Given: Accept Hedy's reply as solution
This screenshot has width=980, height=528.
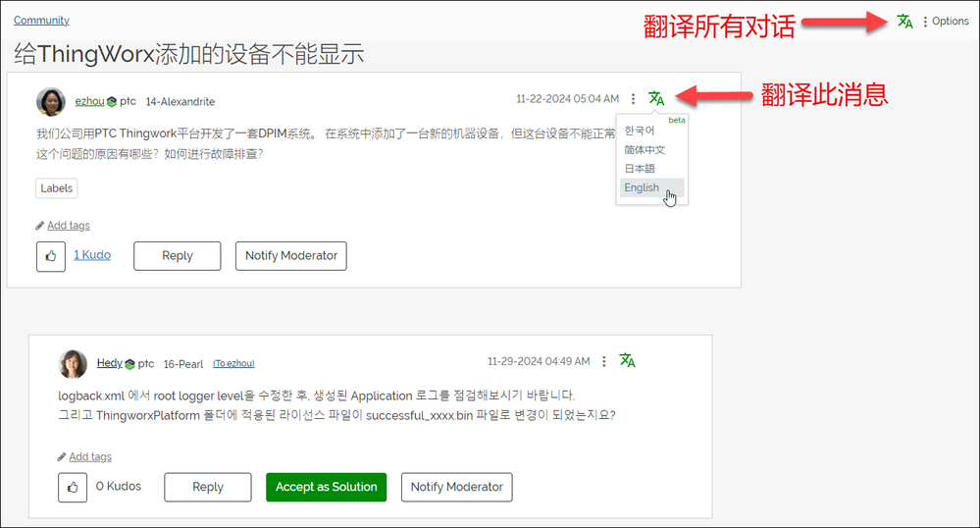Looking at the screenshot, I should coord(327,488).
